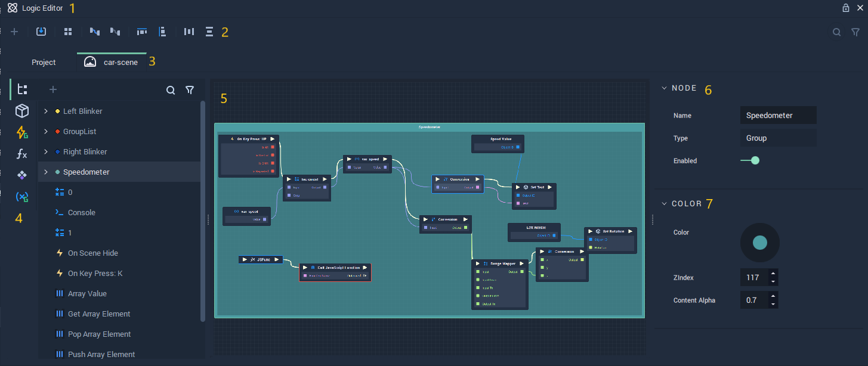Click the add button in the top toolbar
Image resolution: width=868 pixels, height=366 pixels.
tap(14, 32)
